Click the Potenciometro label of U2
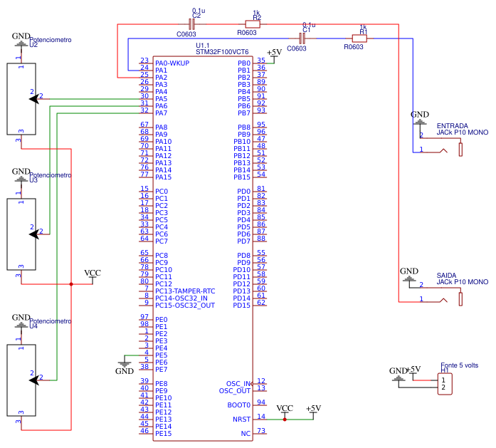The image size is (496, 448). coord(51,40)
